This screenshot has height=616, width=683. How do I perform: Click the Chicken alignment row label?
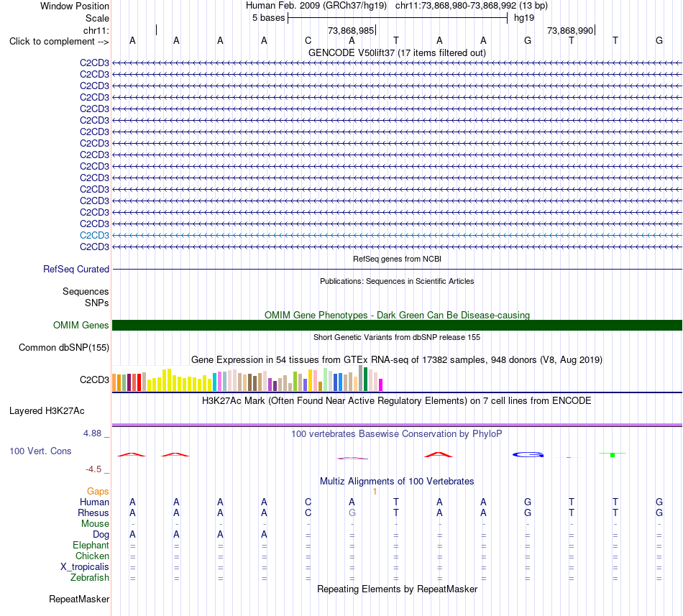(92, 556)
